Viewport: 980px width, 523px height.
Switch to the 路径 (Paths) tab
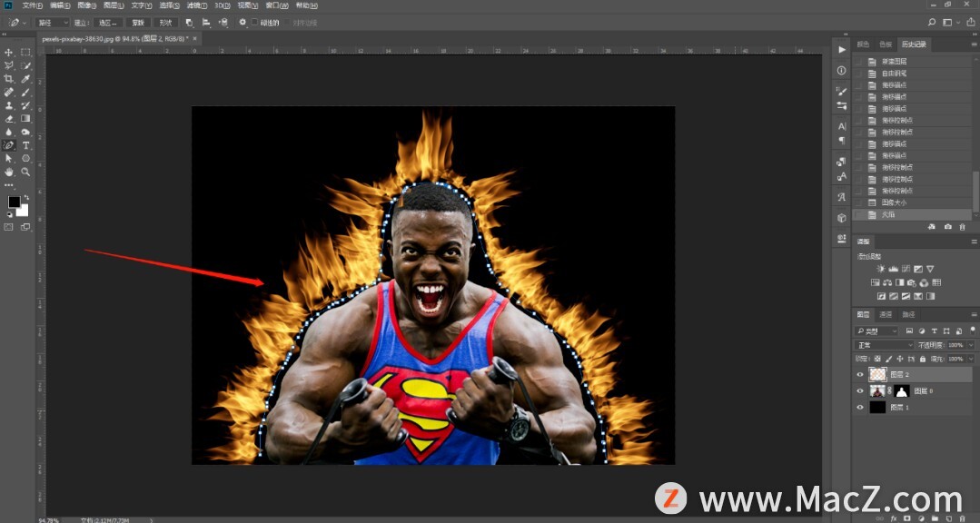[x=908, y=315]
